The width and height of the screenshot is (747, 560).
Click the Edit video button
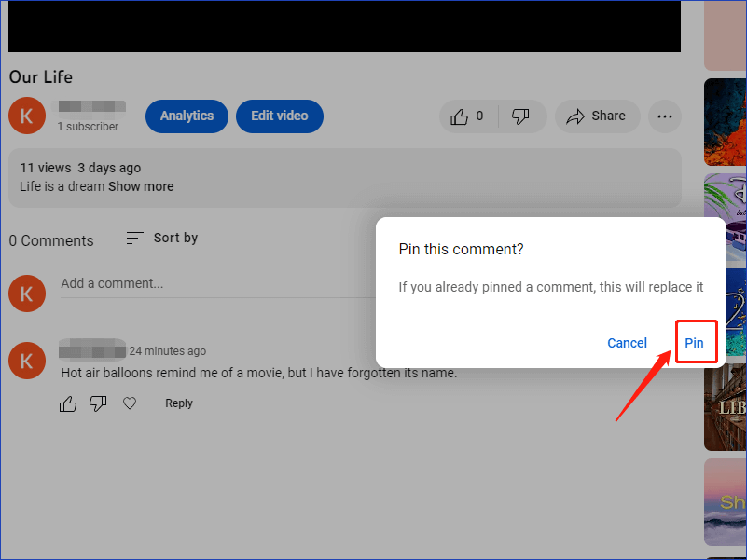279,116
